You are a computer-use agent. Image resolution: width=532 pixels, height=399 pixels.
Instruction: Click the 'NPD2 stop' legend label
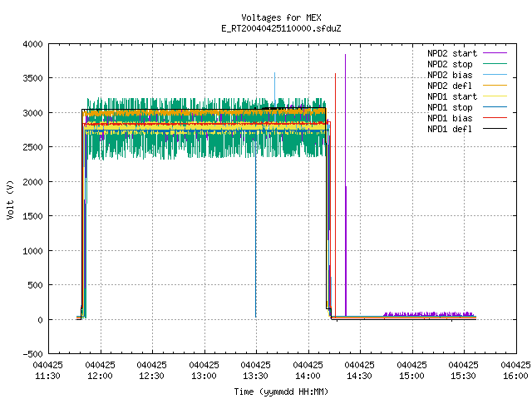(450, 64)
